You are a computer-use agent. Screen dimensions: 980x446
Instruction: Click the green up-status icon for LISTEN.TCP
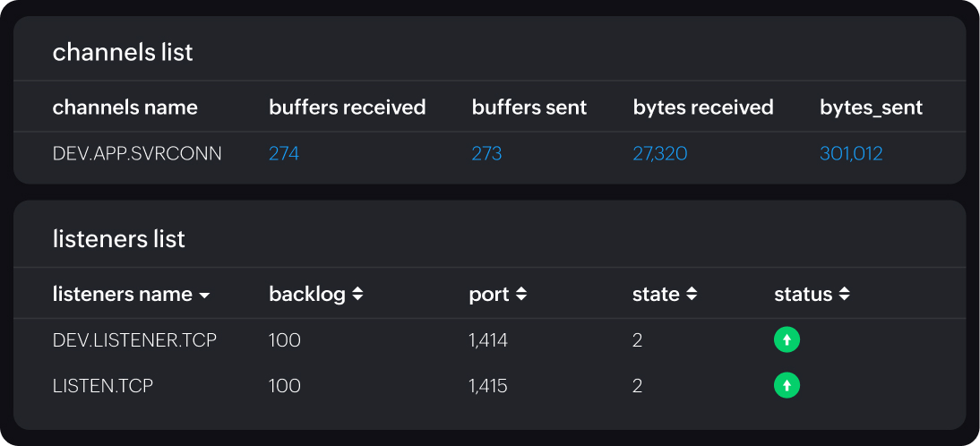click(x=787, y=386)
